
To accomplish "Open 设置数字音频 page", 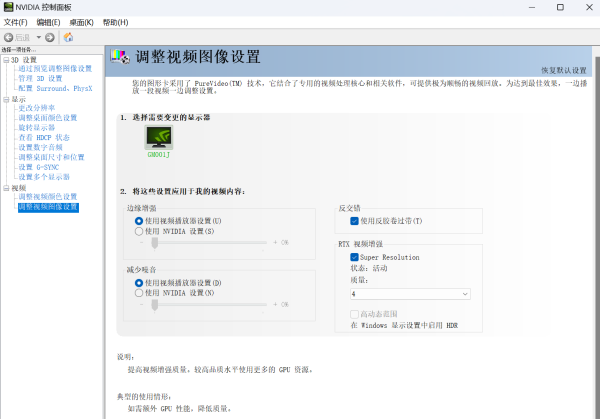I will tap(41, 147).
